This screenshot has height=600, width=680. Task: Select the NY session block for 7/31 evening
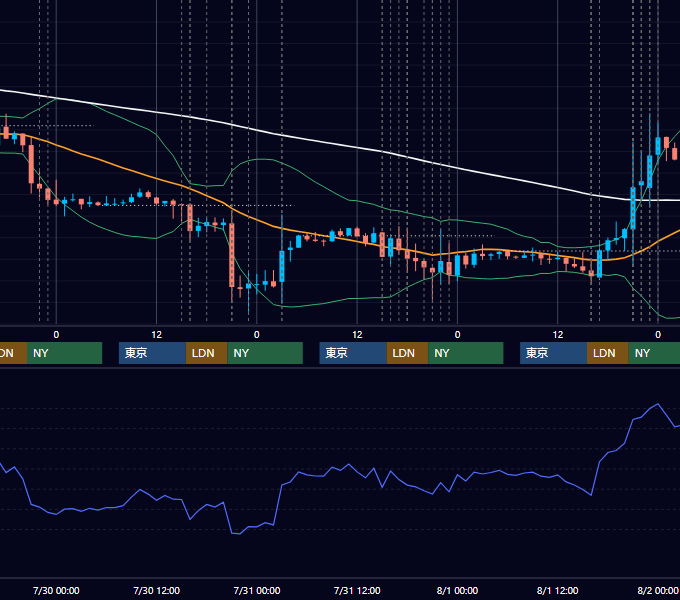[466, 353]
